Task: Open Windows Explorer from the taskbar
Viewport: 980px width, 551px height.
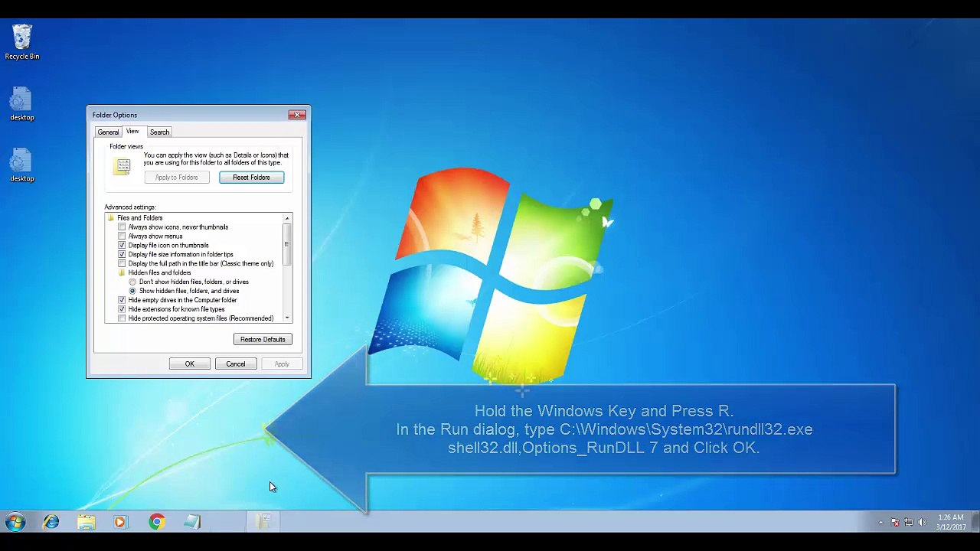Action: tap(87, 522)
